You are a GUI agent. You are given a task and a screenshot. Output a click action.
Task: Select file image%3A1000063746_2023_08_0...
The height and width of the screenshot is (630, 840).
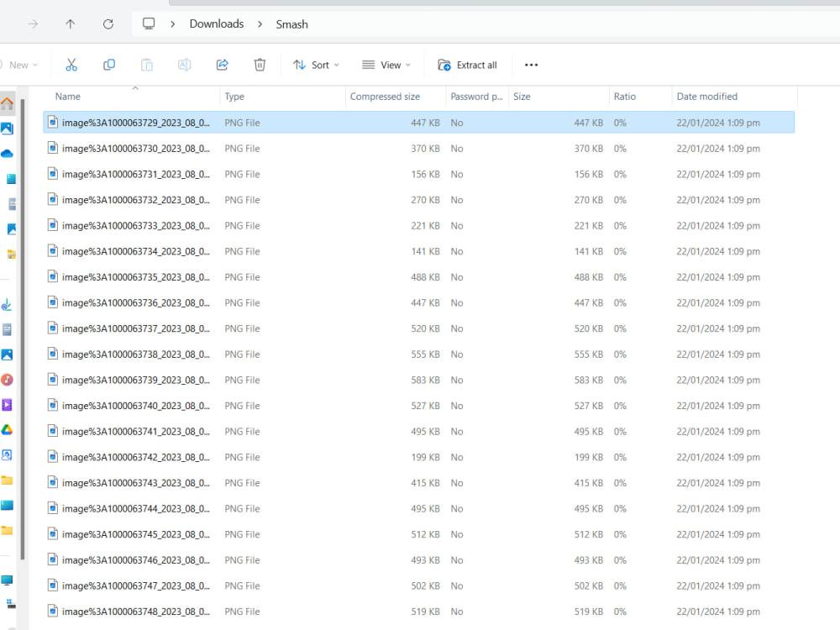pyautogui.click(x=418, y=559)
